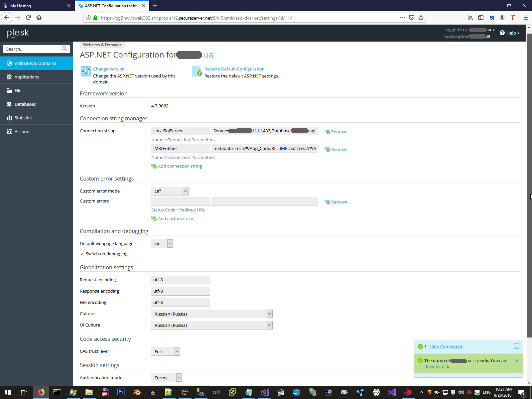Viewport: 532px width, 399px height.
Task: Reload the page with the refresh button
Action: click(x=28, y=18)
